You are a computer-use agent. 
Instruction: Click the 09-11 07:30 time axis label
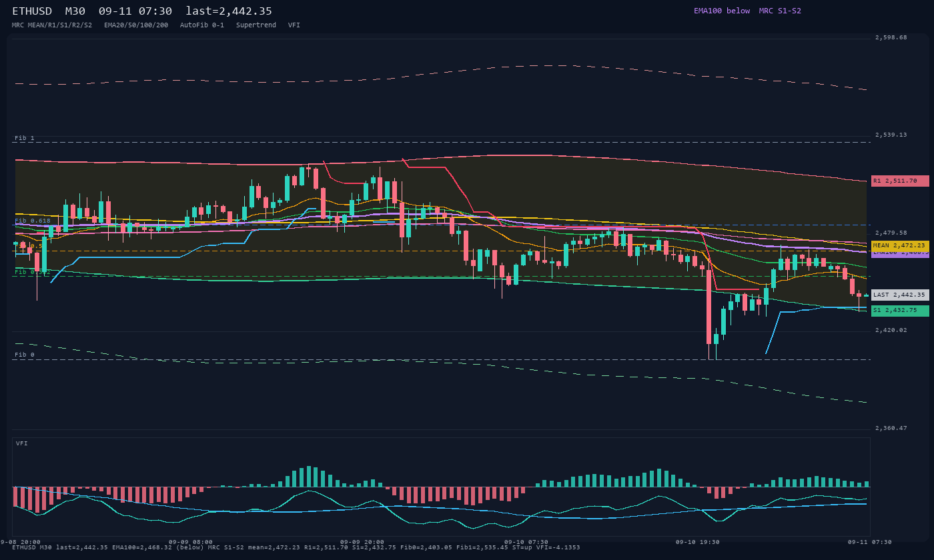click(x=870, y=542)
